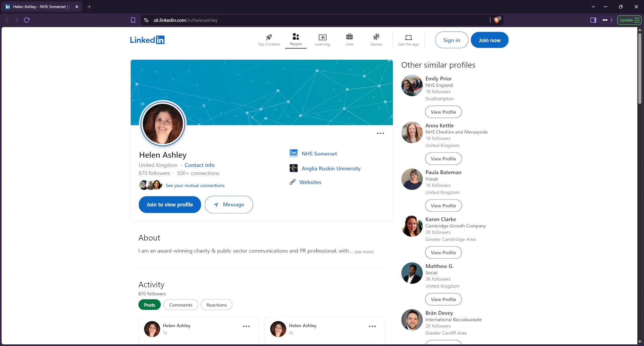Screen dimensions: 644x346
Task: Open the Brave Shields icon
Action: [x=497, y=20]
